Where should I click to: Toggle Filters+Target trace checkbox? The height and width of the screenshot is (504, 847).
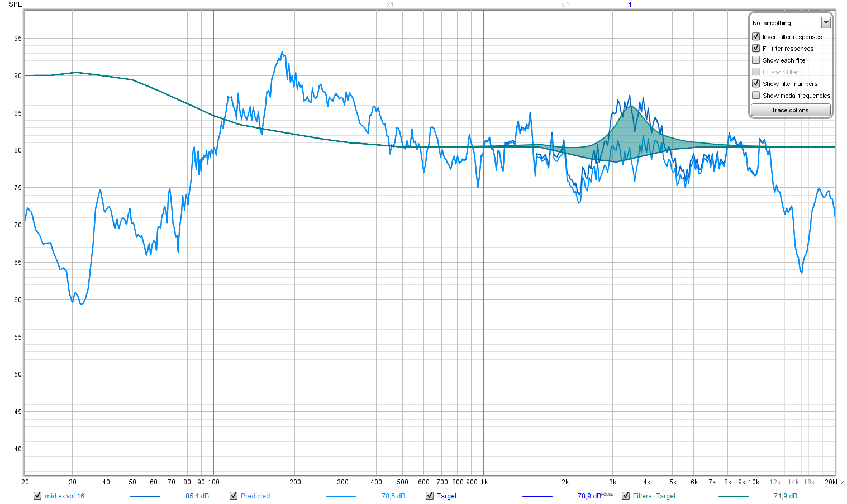point(626,496)
